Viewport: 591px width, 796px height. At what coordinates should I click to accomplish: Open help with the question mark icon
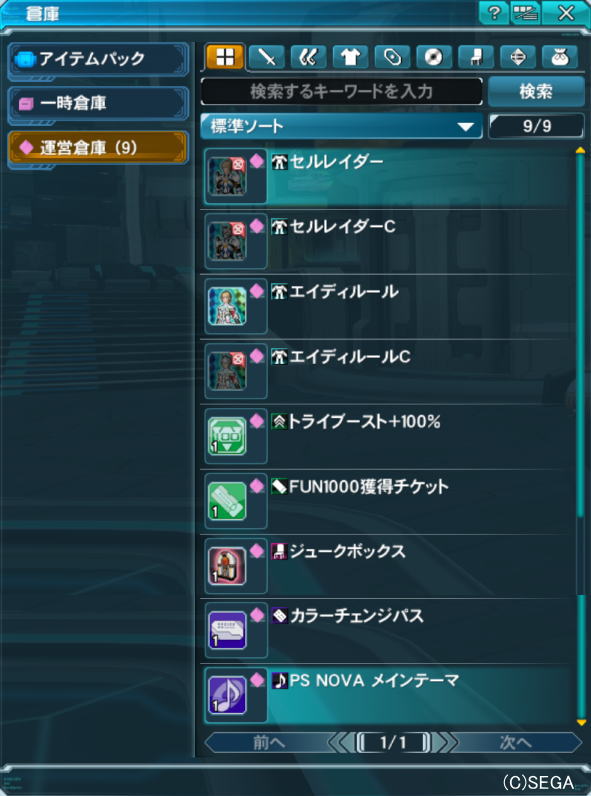(x=494, y=13)
